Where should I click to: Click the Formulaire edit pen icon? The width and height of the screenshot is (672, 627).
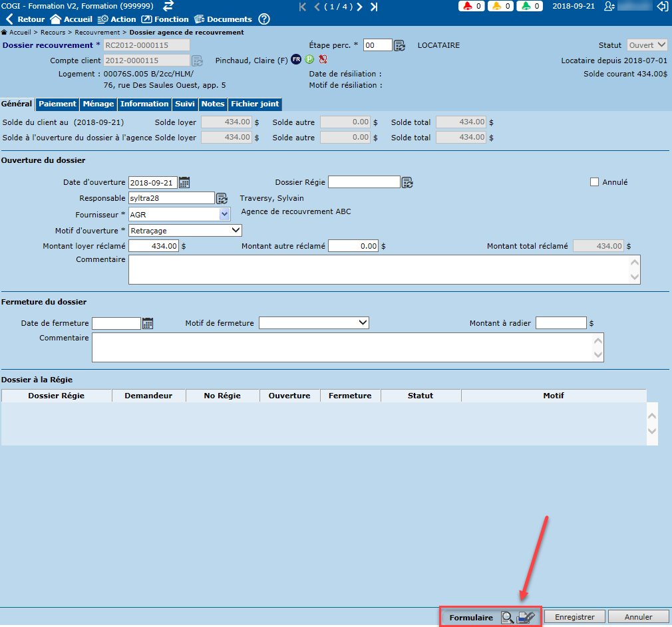526,618
